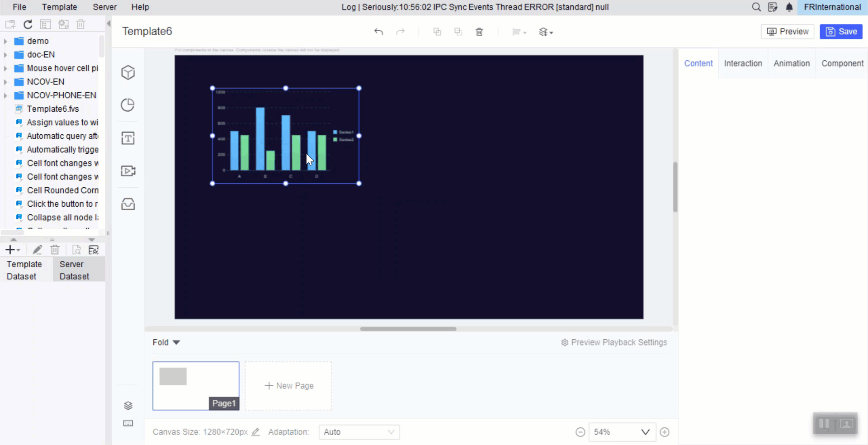Click the last icon in dataset toolbar
The width and height of the screenshot is (868, 445).
click(94, 250)
